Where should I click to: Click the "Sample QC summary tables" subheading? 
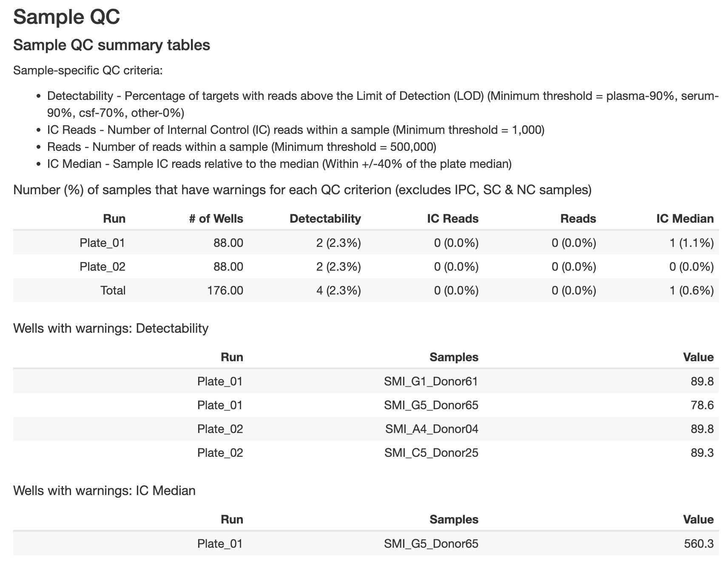coord(111,45)
